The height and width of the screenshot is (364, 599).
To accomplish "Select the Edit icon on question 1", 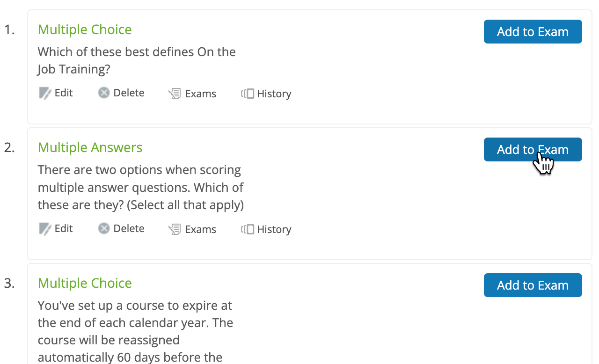I will pos(44,93).
